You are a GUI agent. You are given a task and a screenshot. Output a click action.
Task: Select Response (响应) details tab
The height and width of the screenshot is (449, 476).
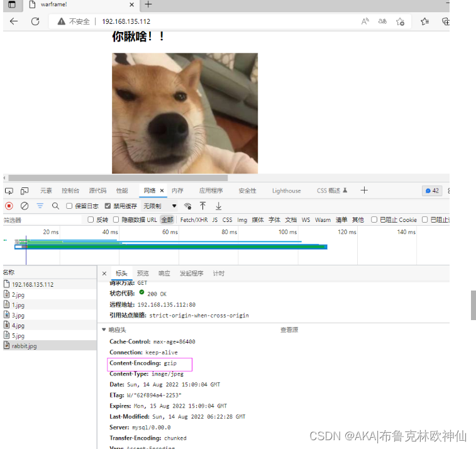click(x=164, y=274)
